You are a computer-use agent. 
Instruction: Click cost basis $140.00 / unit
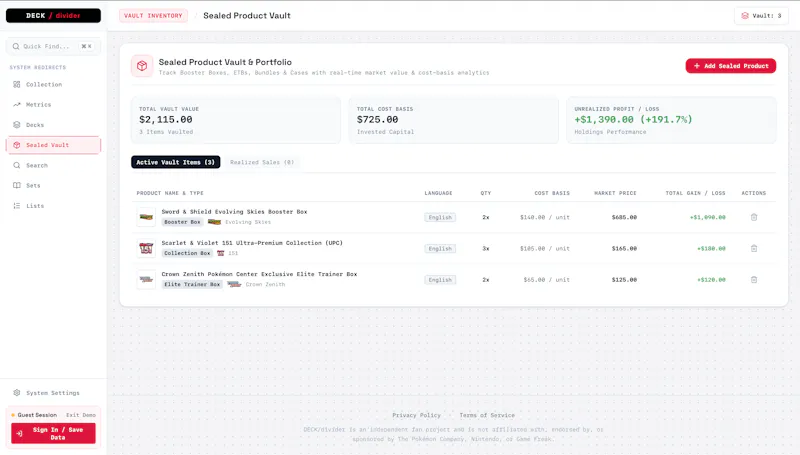tap(544, 217)
